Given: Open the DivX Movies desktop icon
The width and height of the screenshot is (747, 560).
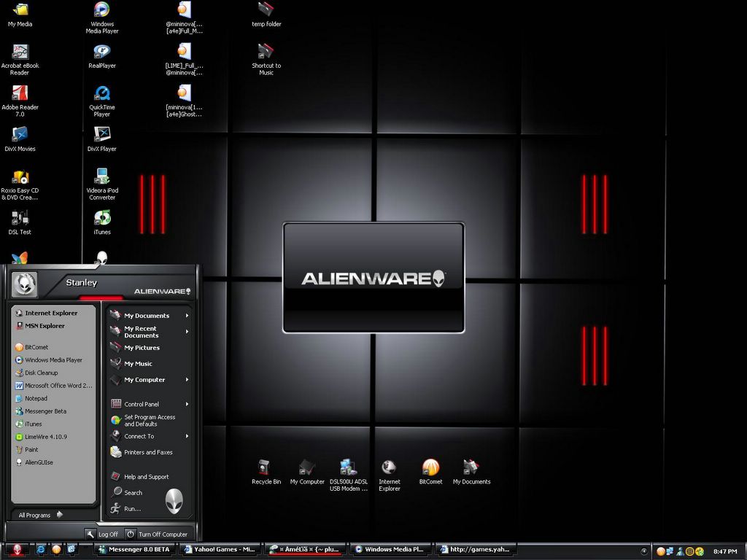Looking at the screenshot, I should pos(20,139).
